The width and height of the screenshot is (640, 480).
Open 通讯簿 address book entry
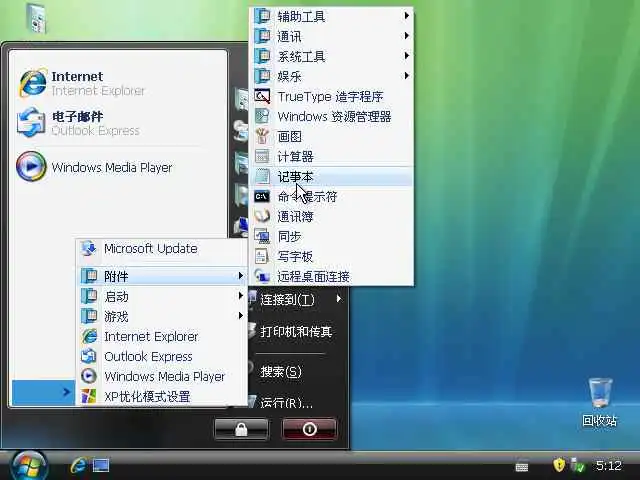click(x=331, y=217)
